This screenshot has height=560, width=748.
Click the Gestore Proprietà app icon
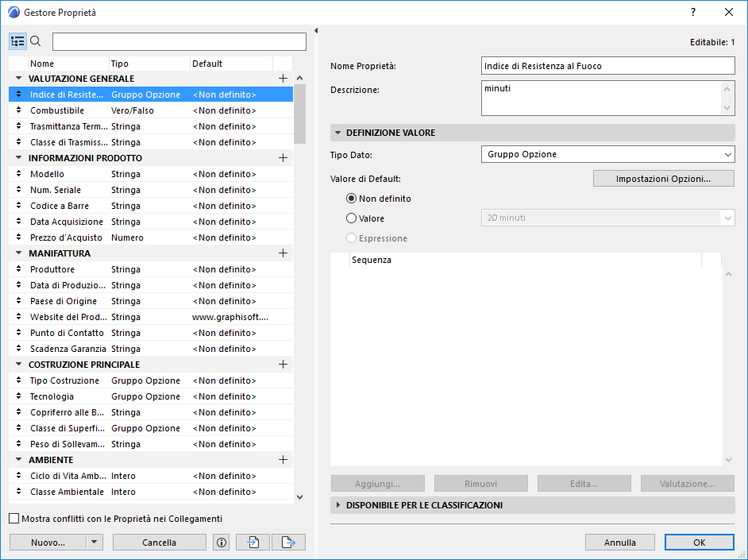pyautogui.click(x=13, y=13)
